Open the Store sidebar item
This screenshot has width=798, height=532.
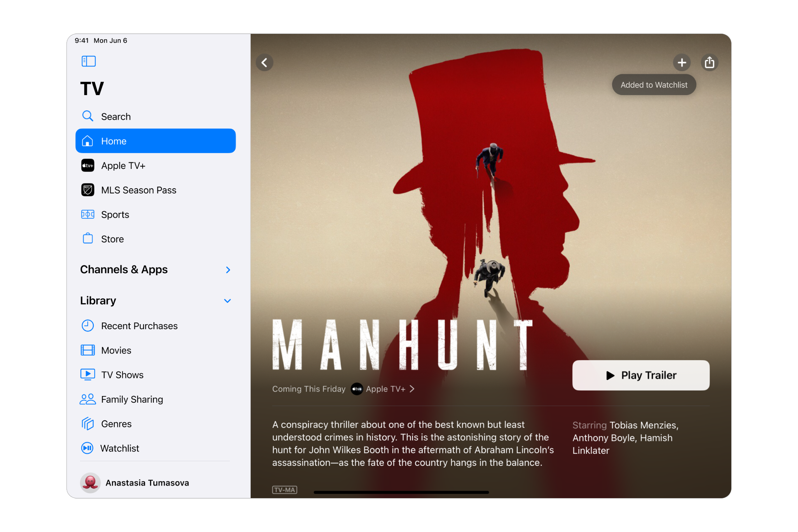tap(156, 239)
